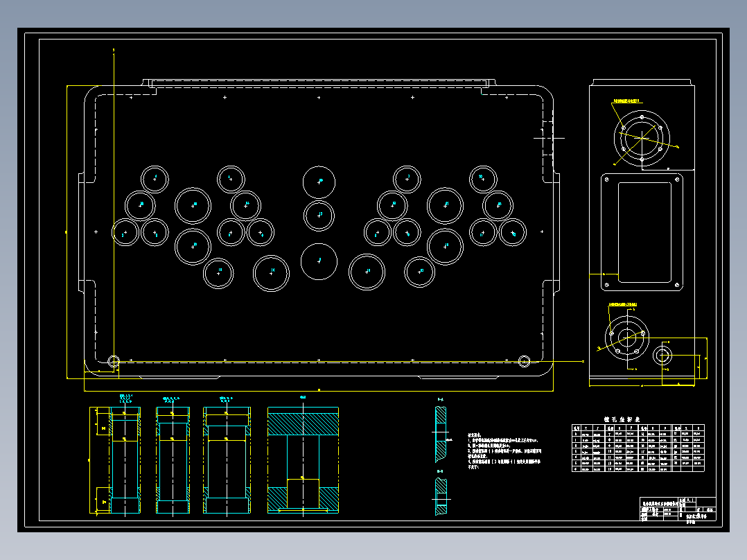This screenshot has width=747, height=560.
Task: Pick the upper small cyan hatched detail section
Action: (x=441, y=434)
